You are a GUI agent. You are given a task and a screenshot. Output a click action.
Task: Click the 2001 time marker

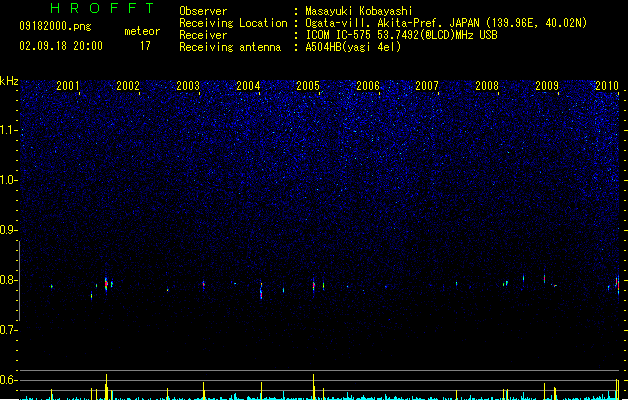click(x=68, y=86)
